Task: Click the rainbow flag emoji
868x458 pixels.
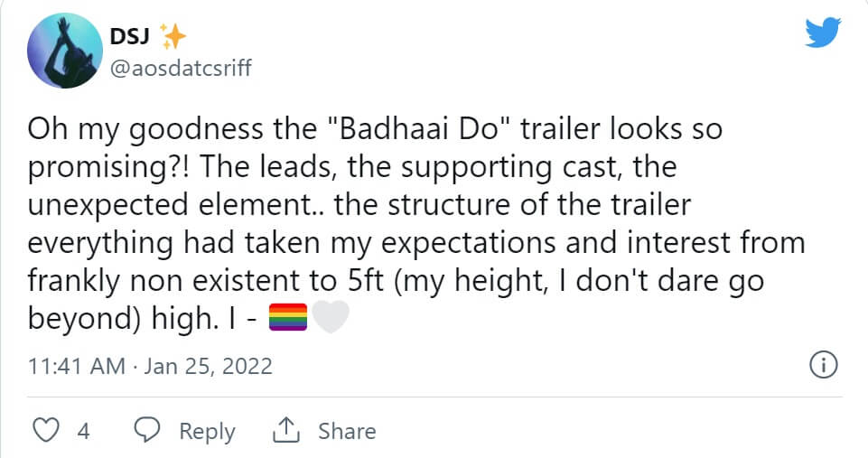Action: [289, 319]
